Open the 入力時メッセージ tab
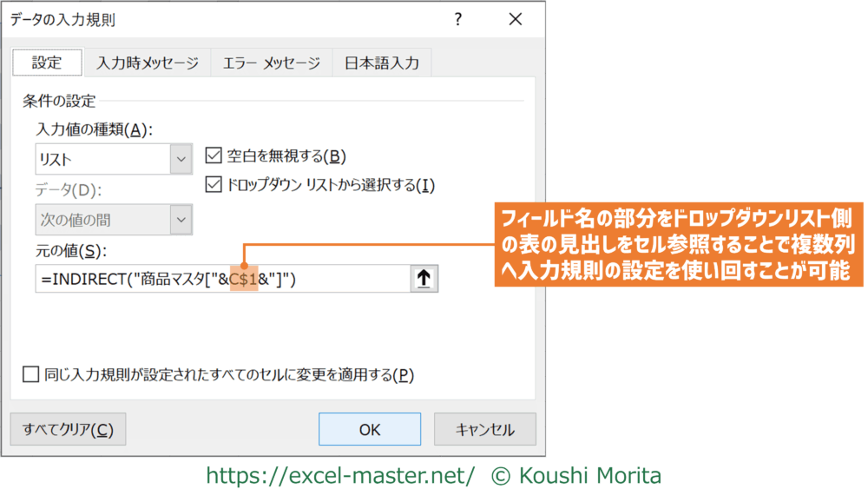868x489 pixels. pyautogui.click(x=148, y=63)
